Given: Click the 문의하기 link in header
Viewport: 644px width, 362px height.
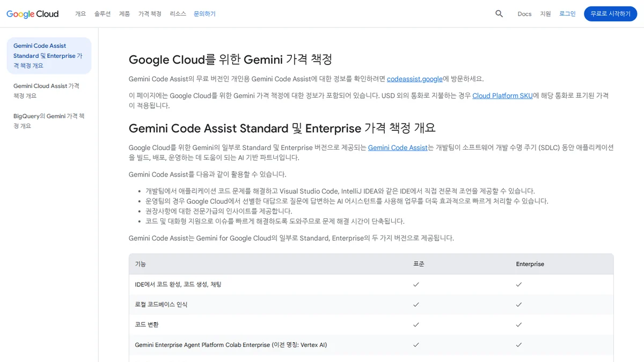Looking at the screenshot, I should [204, 14].
